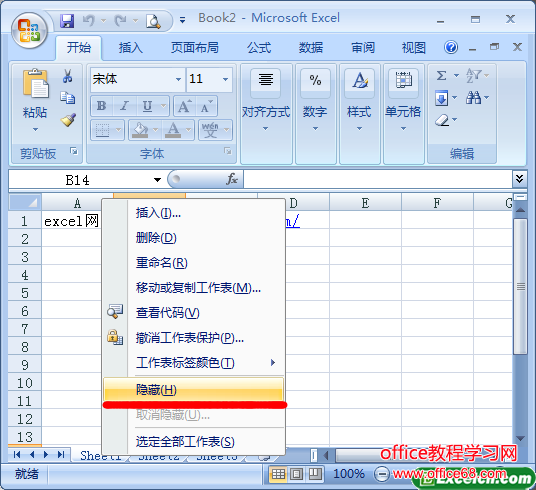
Task: Open 工作表标签颜色(T) submenu
Action: 194,363
